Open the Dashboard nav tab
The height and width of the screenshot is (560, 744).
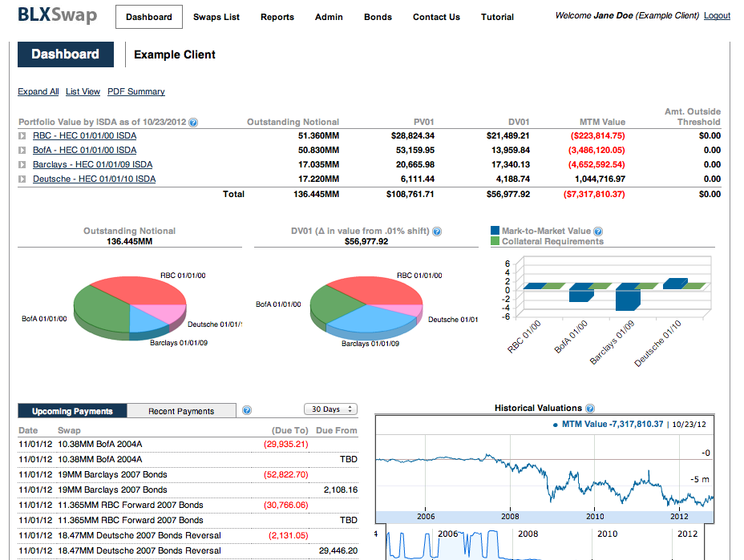tap(149, 17)
